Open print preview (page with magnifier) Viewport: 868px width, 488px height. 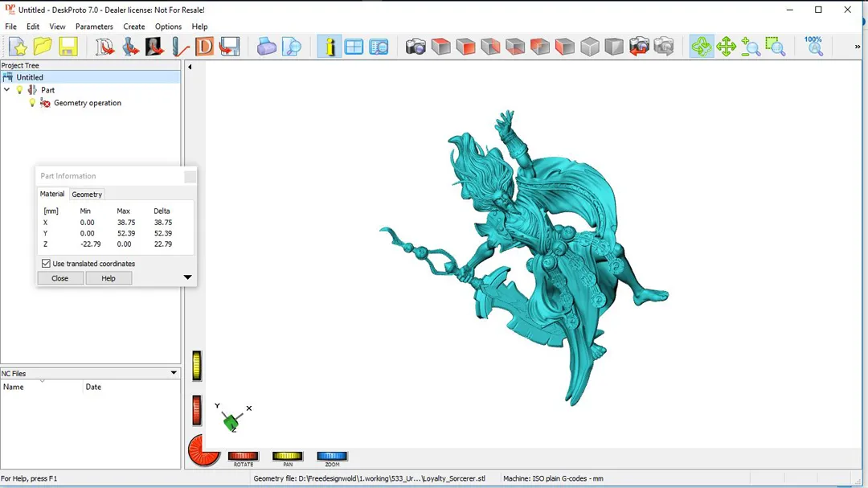tap(291, 47)
